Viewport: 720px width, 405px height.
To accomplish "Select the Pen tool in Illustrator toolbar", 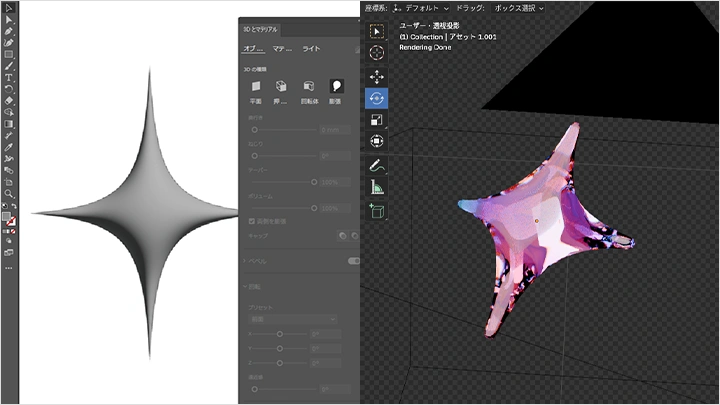I will [x=9, y=31].
